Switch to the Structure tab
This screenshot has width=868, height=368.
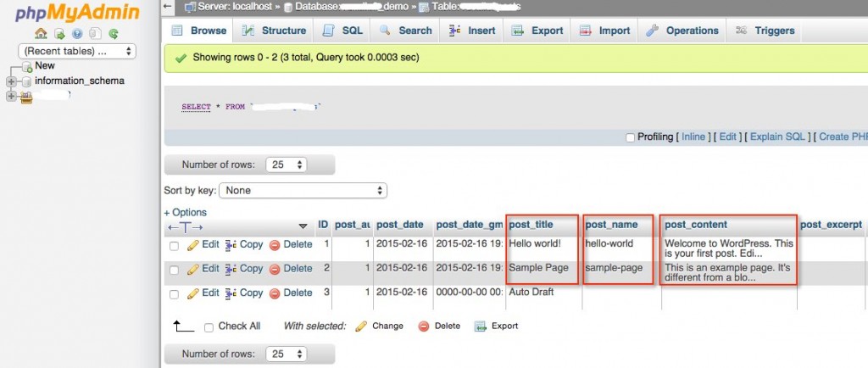(x=274, y=31)
